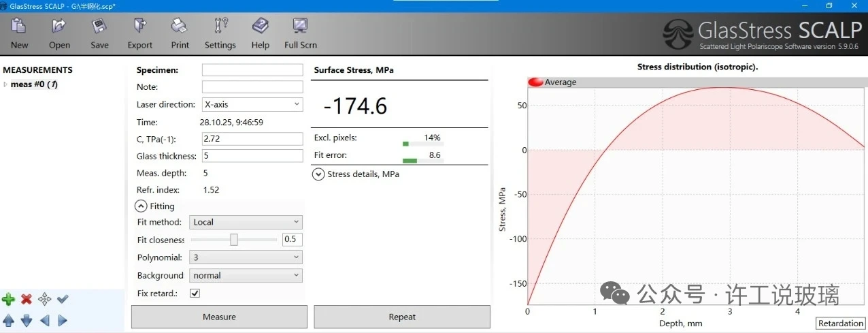Click the surface stress value -174.6

(x=355, y=106)
